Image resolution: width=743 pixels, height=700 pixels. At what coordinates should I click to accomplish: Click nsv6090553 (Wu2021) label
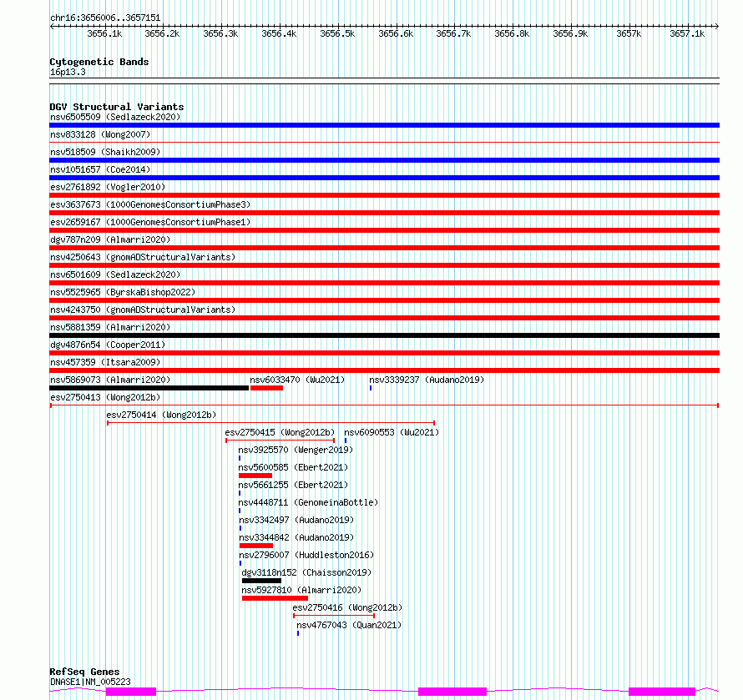pos(392,432)
